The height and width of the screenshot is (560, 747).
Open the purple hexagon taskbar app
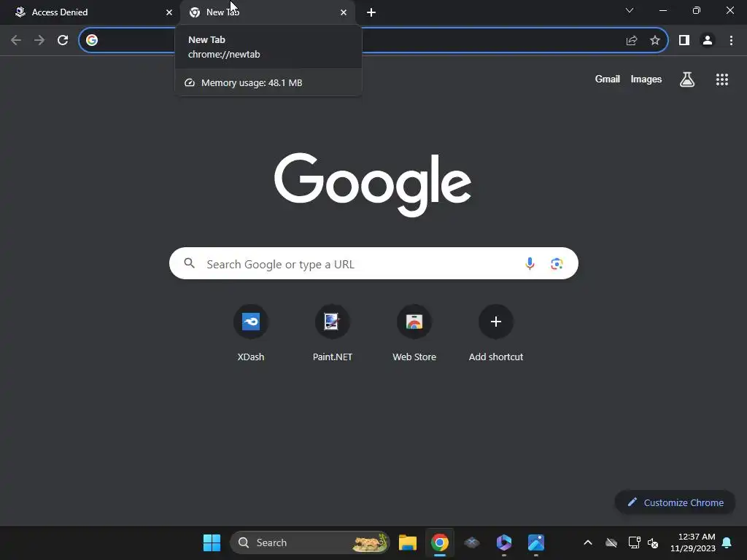[x=503, y=542]
